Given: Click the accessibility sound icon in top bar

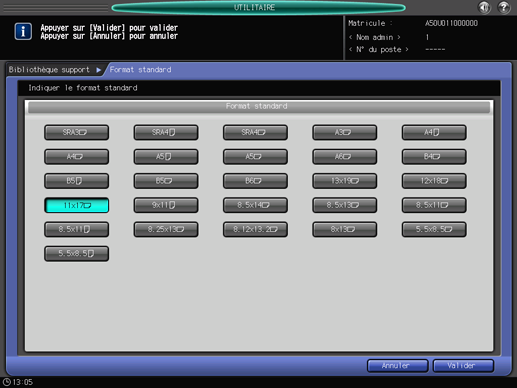Looking at the screenshot, I should coord(484,7).
